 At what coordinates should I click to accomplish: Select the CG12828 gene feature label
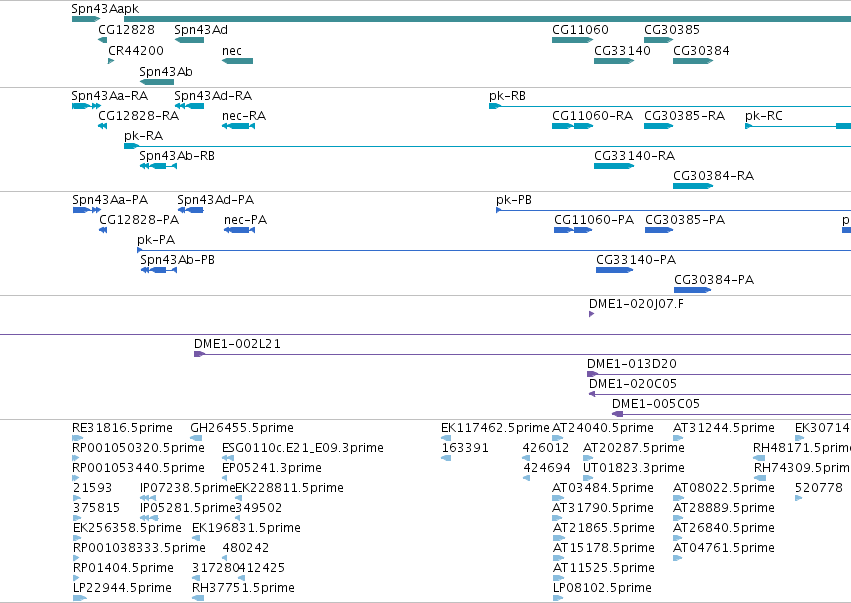click(126, 30)
